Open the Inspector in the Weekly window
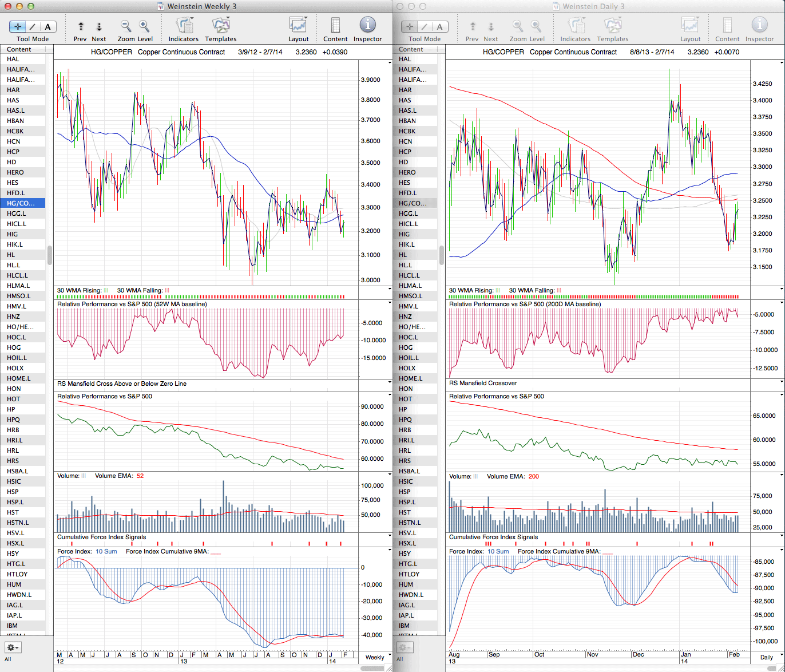The width and height of the screenshot is (785, 672). tap(367, 26)
